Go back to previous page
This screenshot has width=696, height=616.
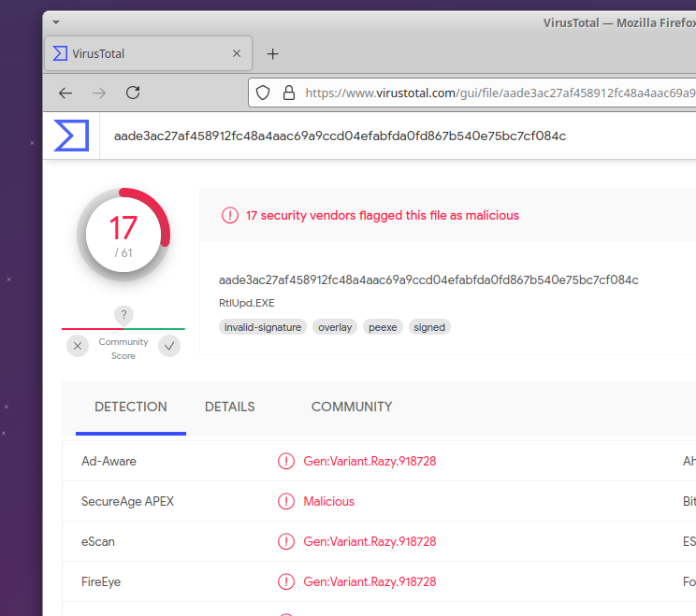[x=65, y=93]
